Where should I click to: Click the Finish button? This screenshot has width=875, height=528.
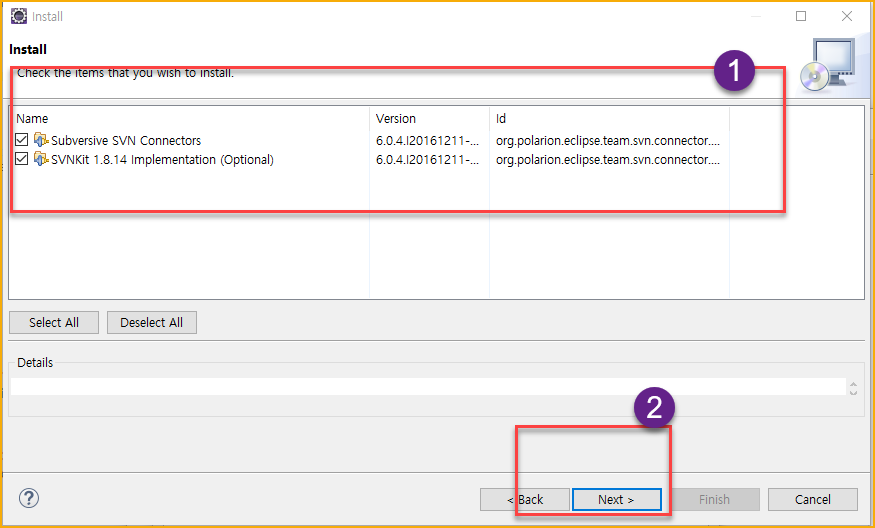pos(714,500)
